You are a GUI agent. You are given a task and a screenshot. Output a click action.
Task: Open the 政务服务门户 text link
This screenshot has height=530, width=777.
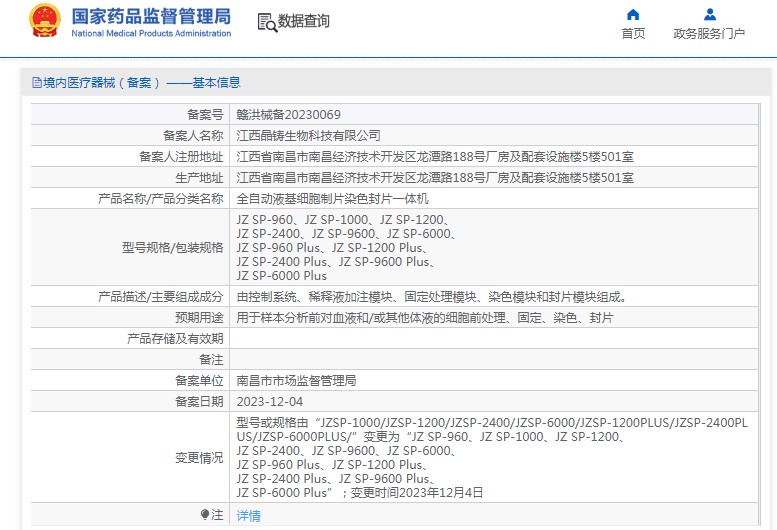pos(709,33)
